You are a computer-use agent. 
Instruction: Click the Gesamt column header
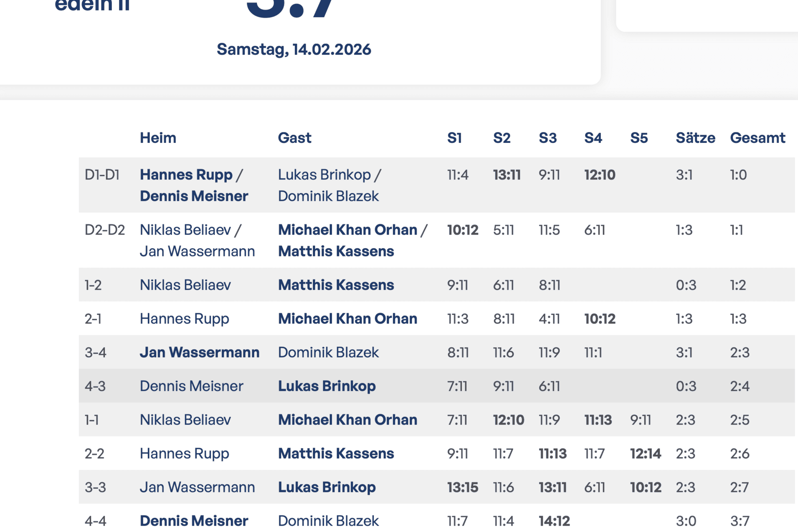(x=757, y=138)
